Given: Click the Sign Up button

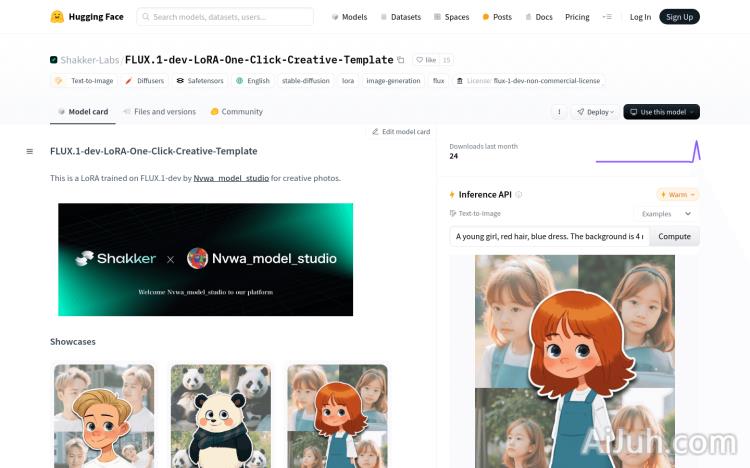Looking at the screenshot, I should [x=679, y=17].
